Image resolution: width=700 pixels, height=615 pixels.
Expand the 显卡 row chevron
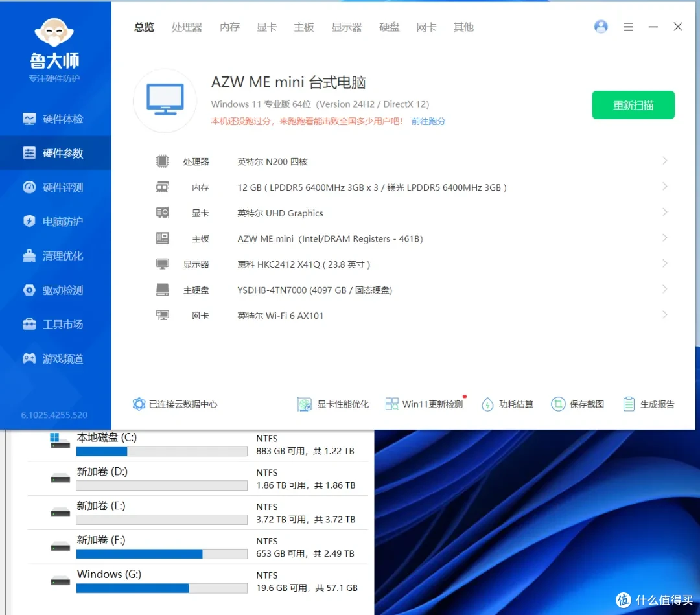[665, 212]
